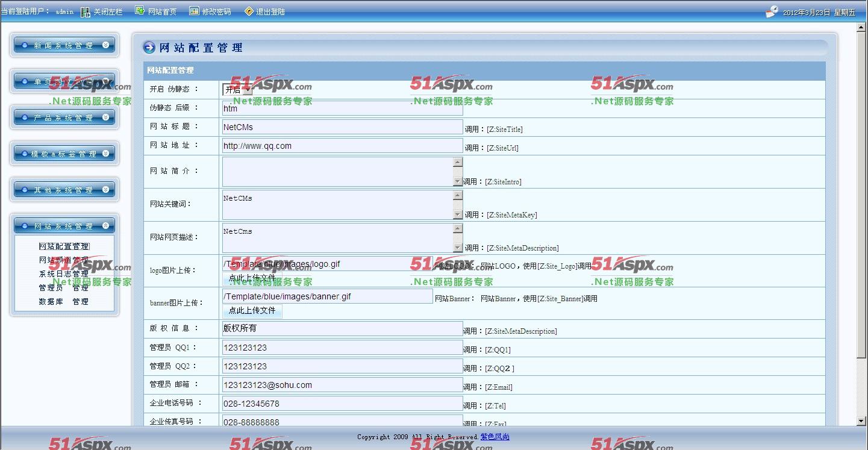This screenshot has height=450, width=868.
Task: Collapse the 单页系统管理 panel
Action: (x=104, y=81)
